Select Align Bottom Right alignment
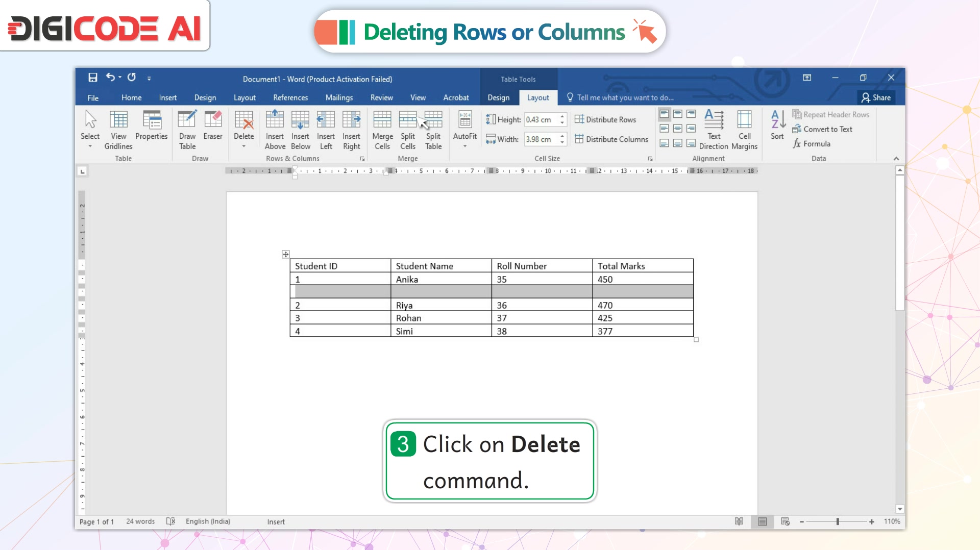Viewport: 980px width, 550px height. [691, 143]
